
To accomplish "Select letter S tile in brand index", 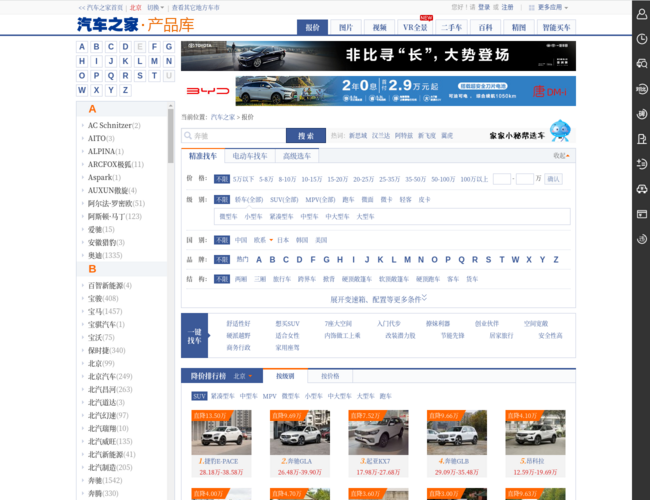I will pos(140,76).
